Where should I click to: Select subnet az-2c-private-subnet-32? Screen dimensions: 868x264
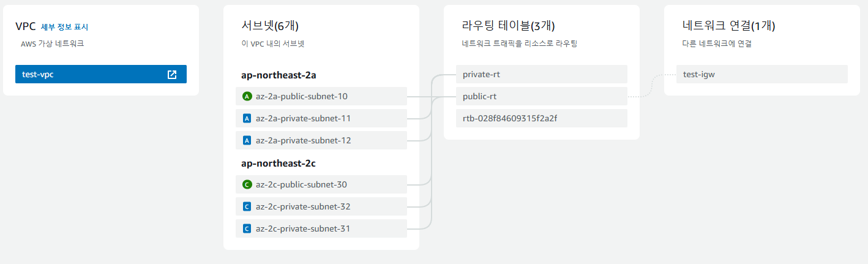321,206
